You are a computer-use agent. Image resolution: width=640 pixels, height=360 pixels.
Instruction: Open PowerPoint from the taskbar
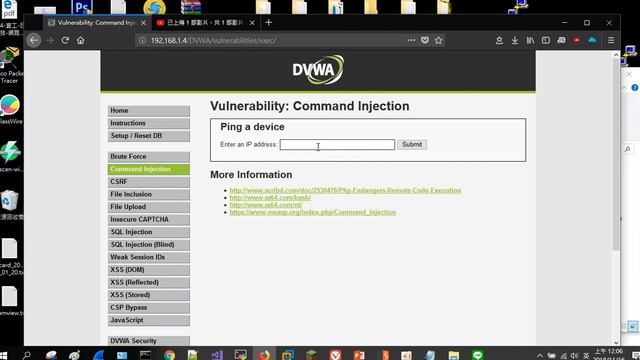(359, 355)
